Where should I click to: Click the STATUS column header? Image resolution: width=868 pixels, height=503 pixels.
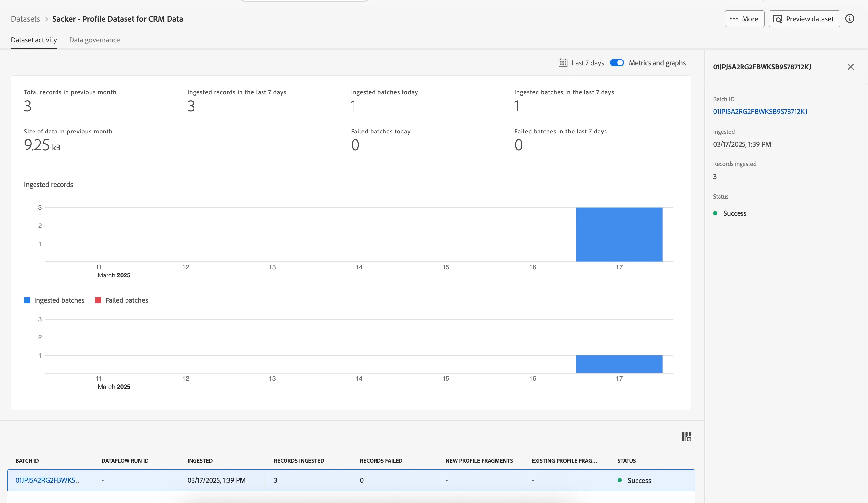tap(626, 461)
